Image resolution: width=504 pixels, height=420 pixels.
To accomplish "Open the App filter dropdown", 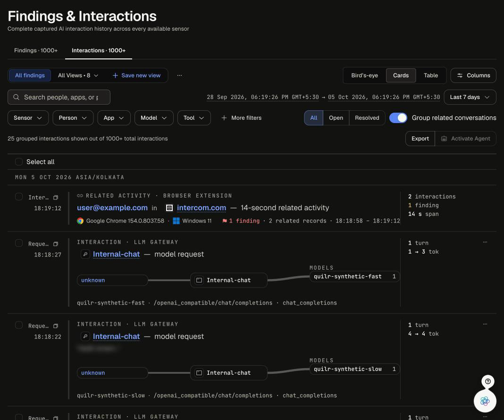I will [x=114, y=118].
